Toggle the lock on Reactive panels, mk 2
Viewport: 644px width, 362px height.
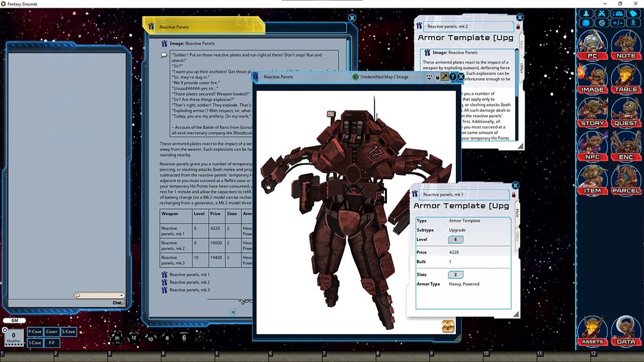pyautogui.click(x=518, y=27)
